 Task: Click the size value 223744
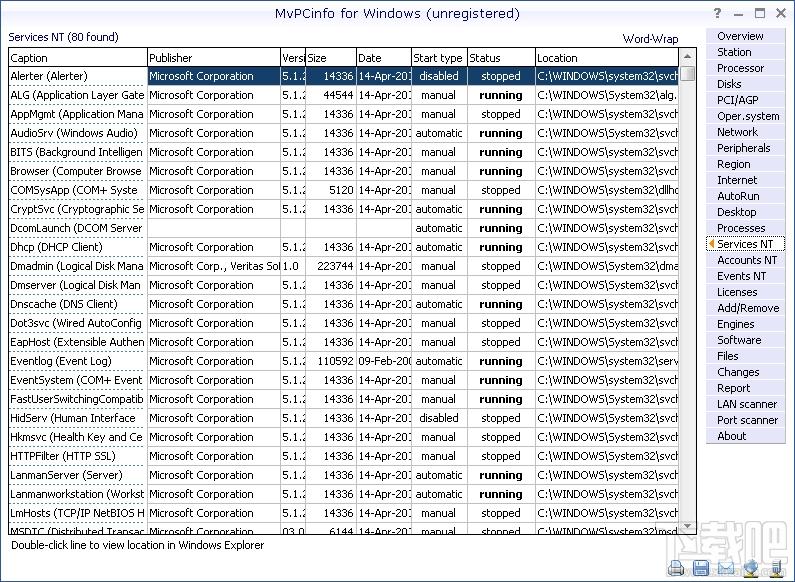tap(335, 266)
